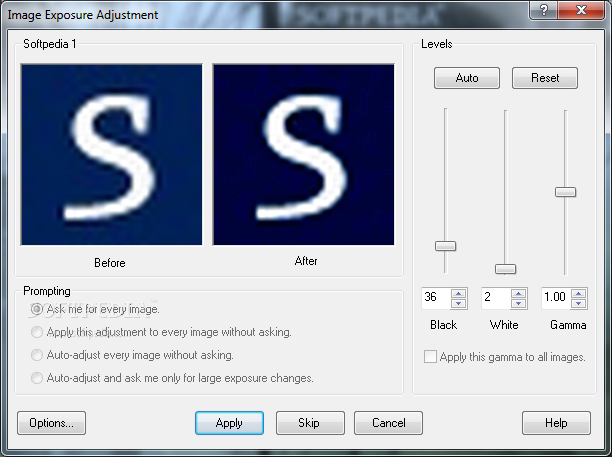Viewport: 612px width, 457px height.
Task: Click the Gamma label under levels
Action: tap(568, 325)
